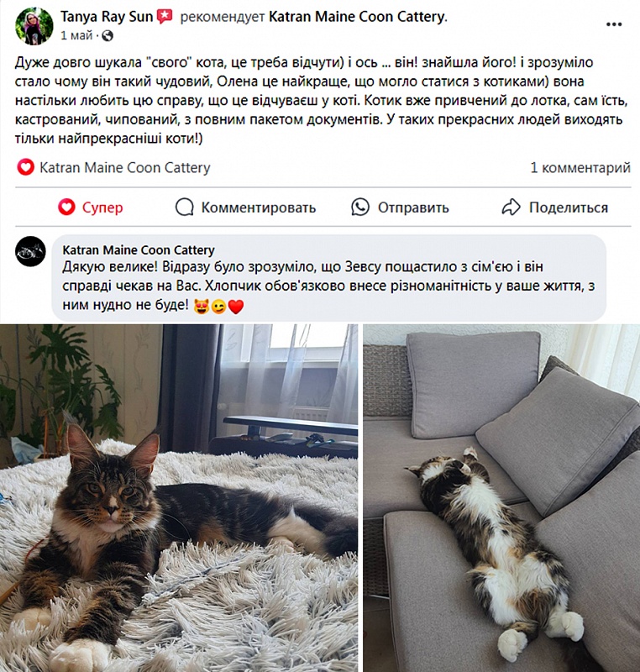Open the post date '1 май'
The width and height of the screenshot is (640, 672).
[76, 35]
